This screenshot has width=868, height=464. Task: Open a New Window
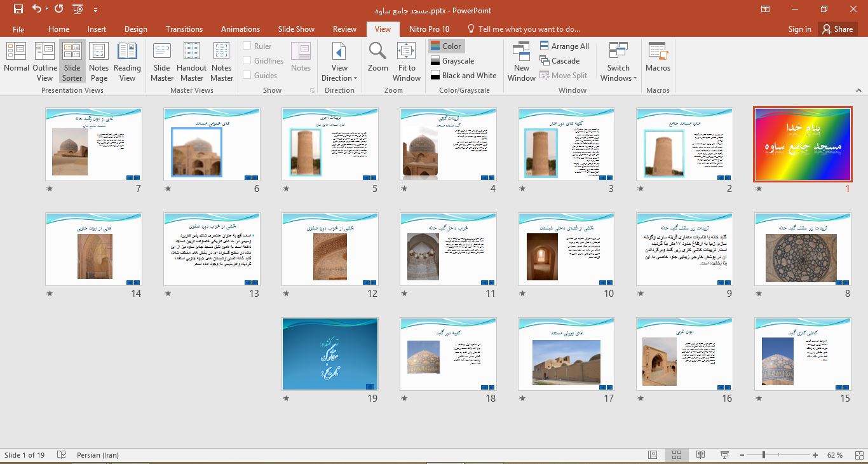click(x=522, y=62)
